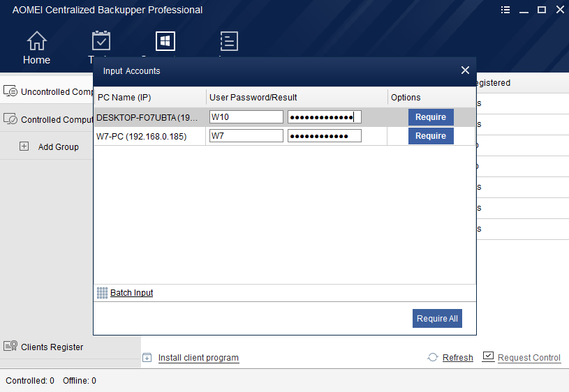Click the PC Name (IP) column header
Viewport: 569px width, 392px height.
[124, 98]
